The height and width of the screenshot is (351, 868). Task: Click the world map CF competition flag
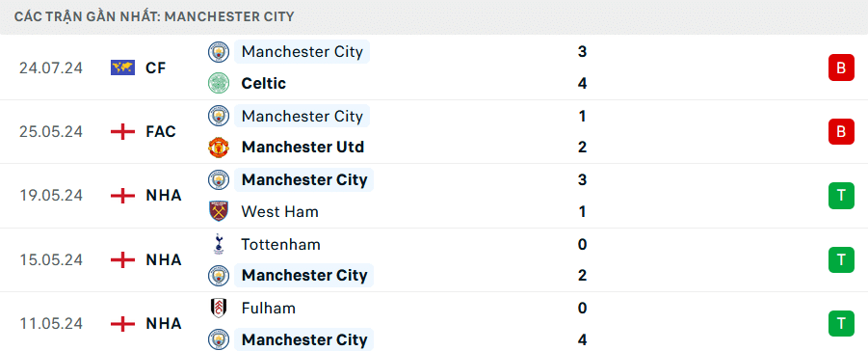(123, 67)
